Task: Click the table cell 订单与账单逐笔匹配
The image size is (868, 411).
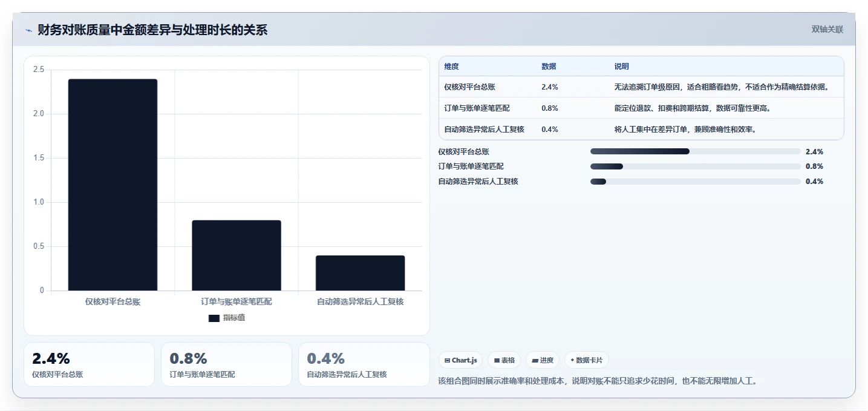Action: (477, 108)
